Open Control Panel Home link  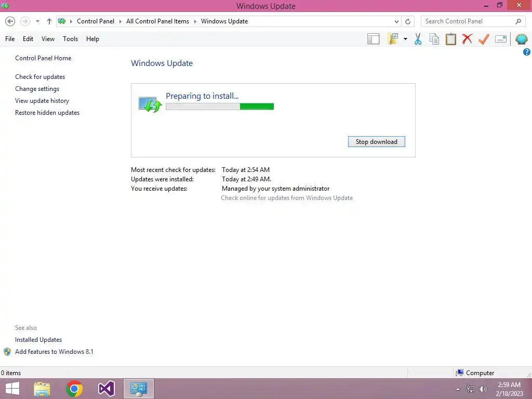tap(43, 58)
